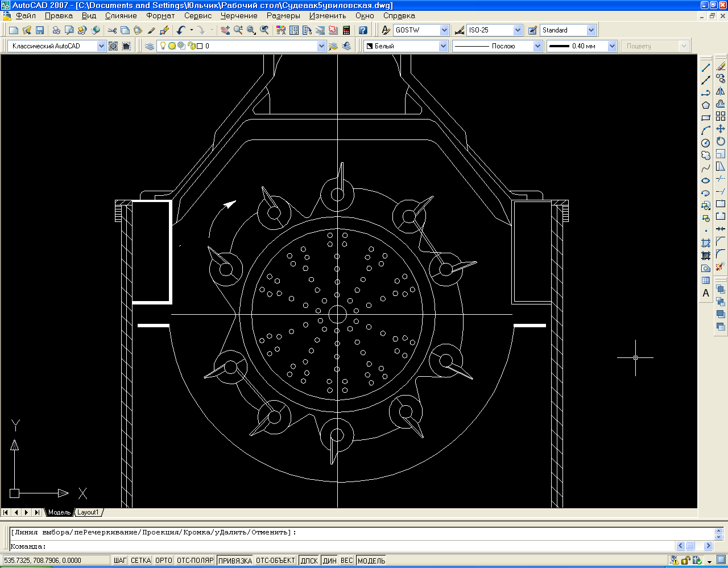Image resolution: width=728 pixels, height=568 pixels.
Task: Click the ШАГ snap button
Action: click(120, 561)
